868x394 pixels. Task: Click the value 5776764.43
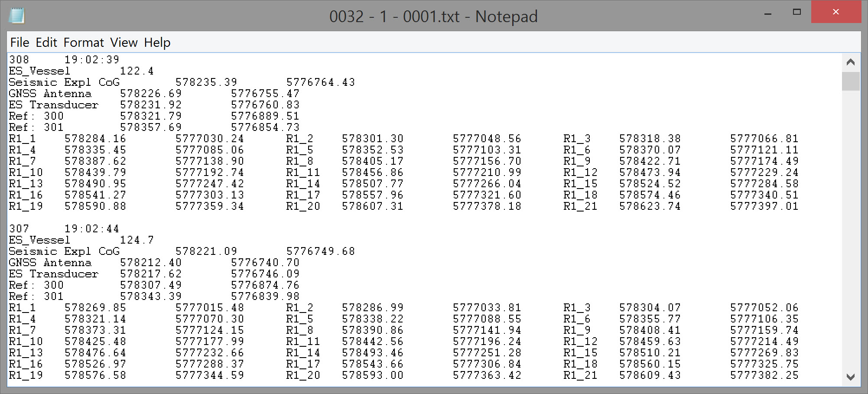pos(321,82)
